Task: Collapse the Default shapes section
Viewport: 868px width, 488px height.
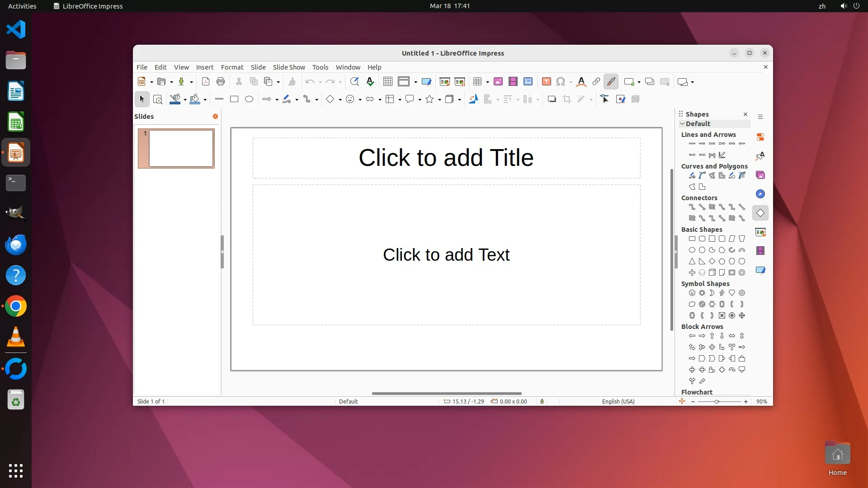Action: click(x=682, y=124)
